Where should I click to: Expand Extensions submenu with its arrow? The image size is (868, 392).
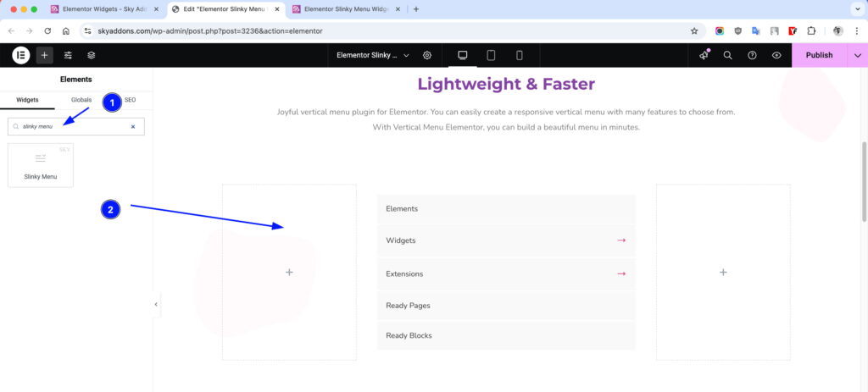621,273
